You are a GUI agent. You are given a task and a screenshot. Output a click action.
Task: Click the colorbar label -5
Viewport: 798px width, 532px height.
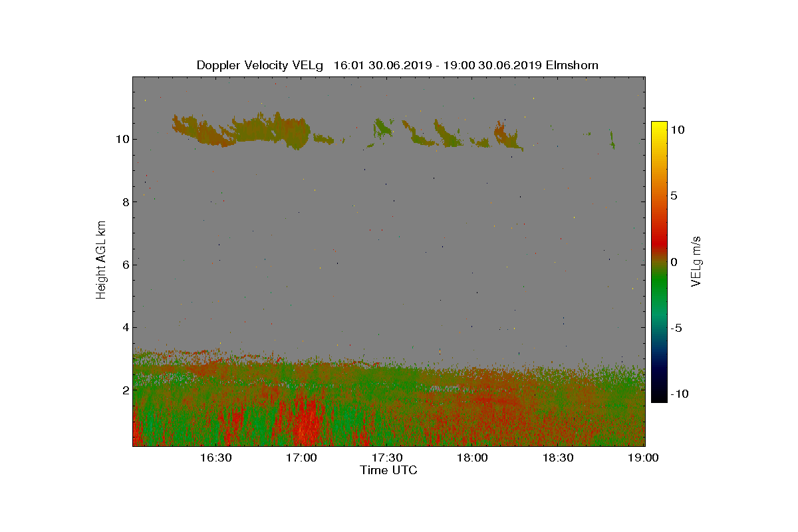(676, 328)
